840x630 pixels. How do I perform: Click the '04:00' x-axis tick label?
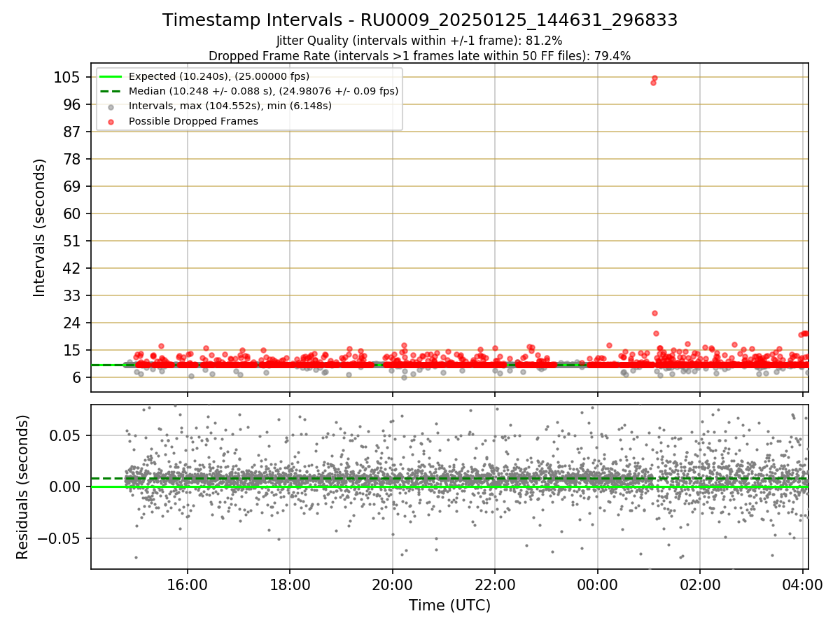pyautogui.click(x=802, y=585)
